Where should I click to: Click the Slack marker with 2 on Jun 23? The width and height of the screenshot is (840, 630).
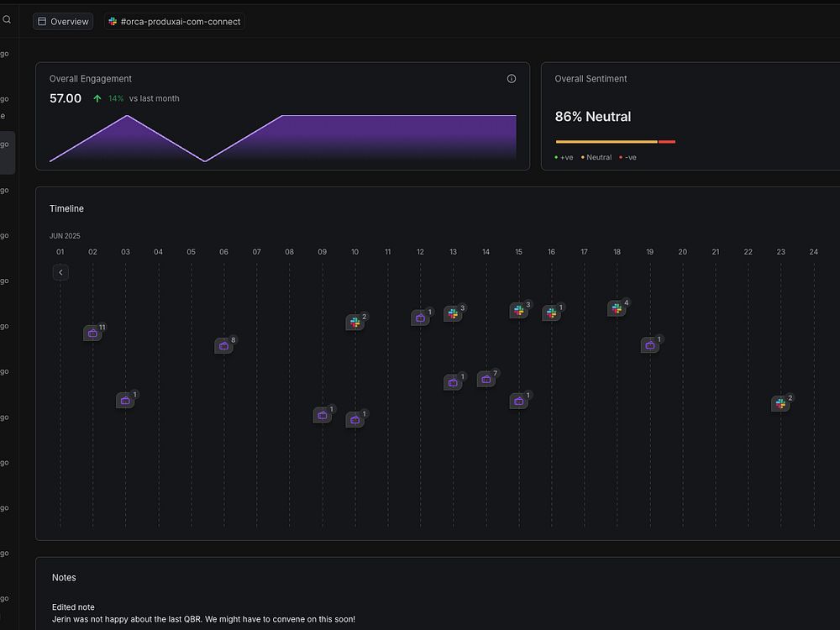pos(780,403)
